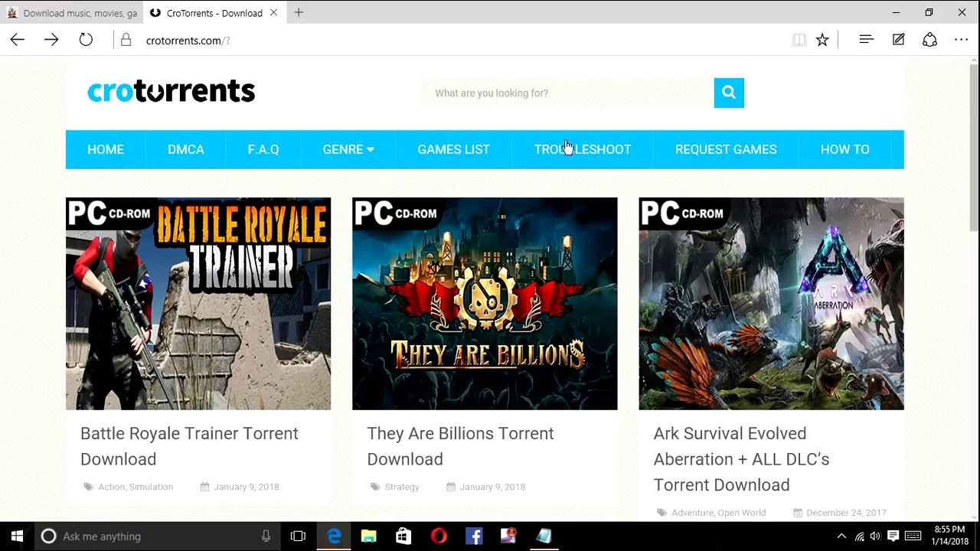Viewport: 980px width, 551px height.
Task: Open Ark Survival Evolved Aberration title link
Action: [x=741, y=459]
